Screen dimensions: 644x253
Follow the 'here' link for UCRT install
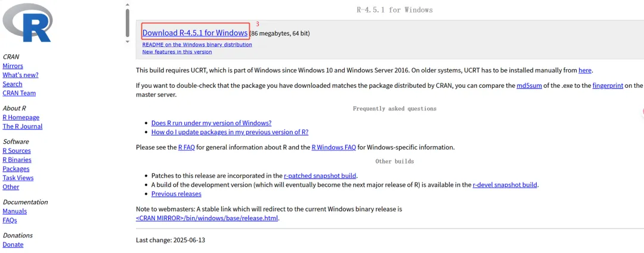pos(585,70)
